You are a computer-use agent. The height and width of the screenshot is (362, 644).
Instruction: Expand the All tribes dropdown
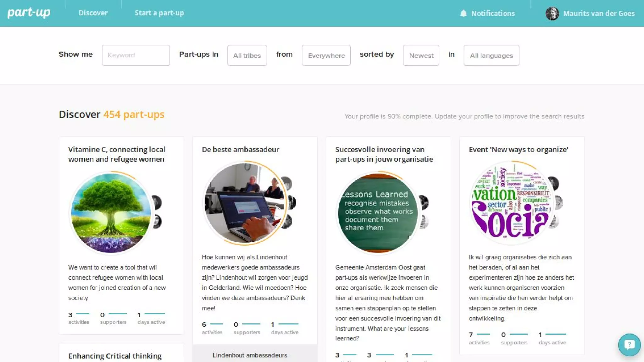pyautogui.click(x=247, y=55)
